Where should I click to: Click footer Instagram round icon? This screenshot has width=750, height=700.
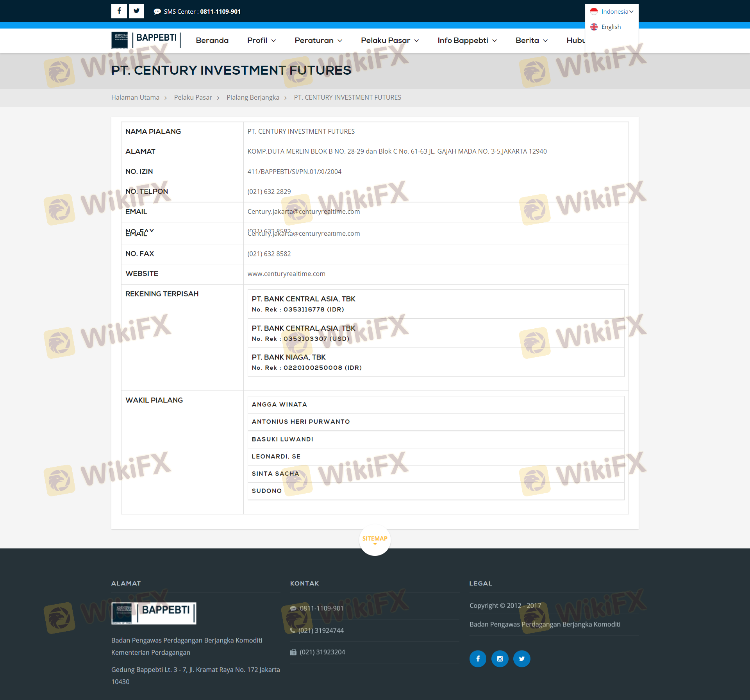pos(500,659)
